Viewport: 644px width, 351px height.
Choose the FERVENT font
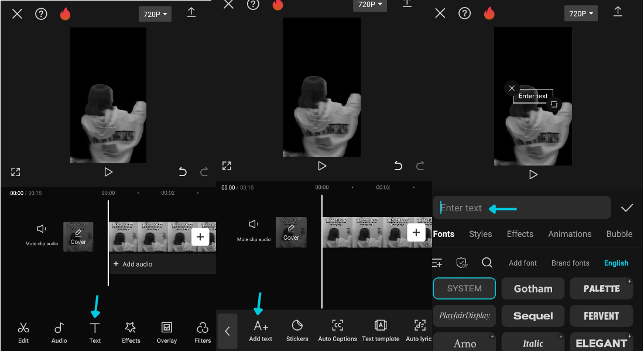602,316
